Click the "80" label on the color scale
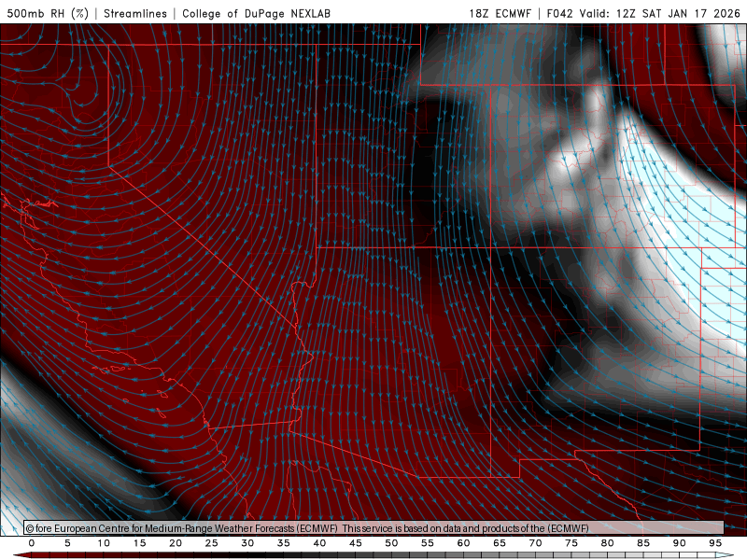 [x=607, y=543]
